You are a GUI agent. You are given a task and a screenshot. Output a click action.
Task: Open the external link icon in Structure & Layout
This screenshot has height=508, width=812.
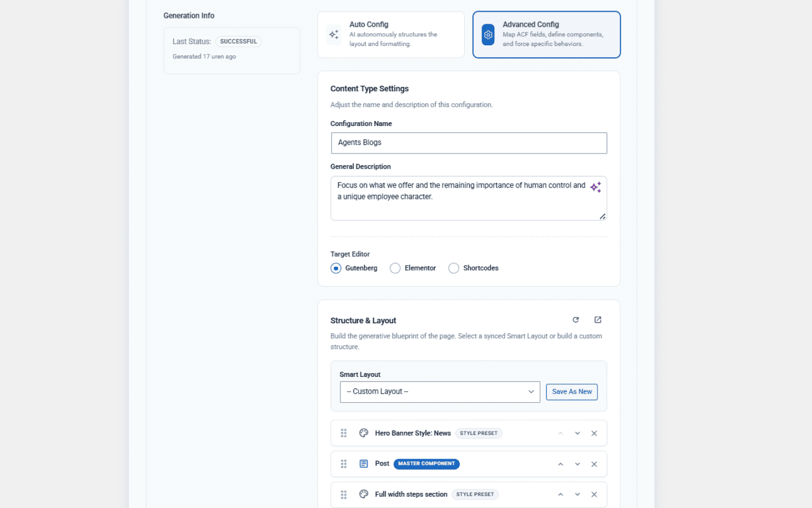click(598, 320)
